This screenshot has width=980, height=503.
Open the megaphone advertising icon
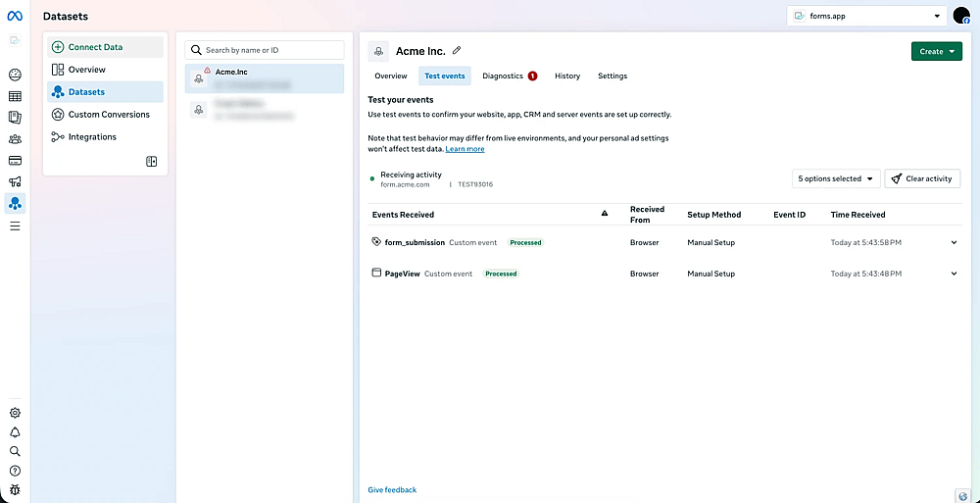click(x=15, y=181)
